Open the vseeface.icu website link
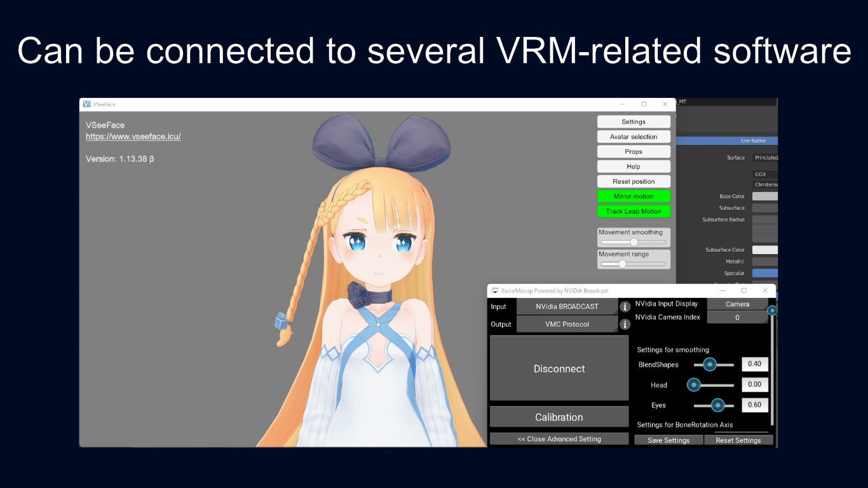Image resolution: width=868 pixels, height=488 pixels. click(x=133, y=136)
